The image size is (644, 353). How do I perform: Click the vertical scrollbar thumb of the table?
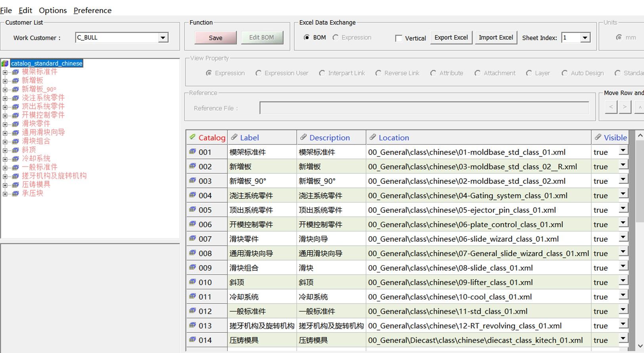640,181
